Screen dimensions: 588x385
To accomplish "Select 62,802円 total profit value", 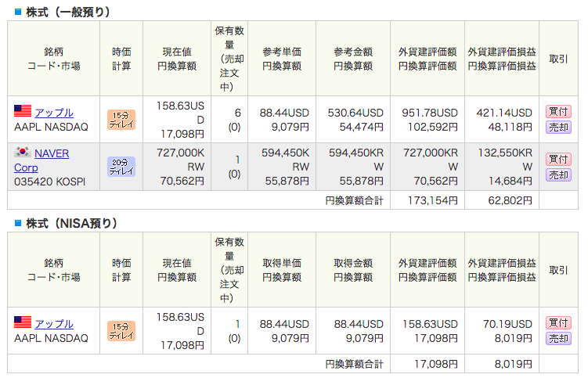I will pyautogui.click(x=510, y=200).
